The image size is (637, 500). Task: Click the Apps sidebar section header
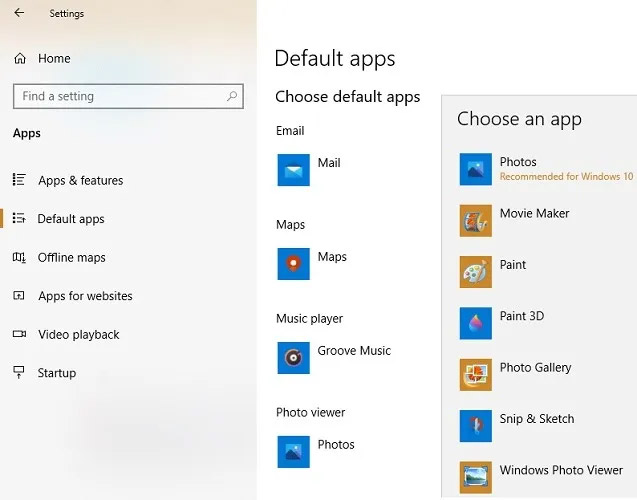(26, 134)
